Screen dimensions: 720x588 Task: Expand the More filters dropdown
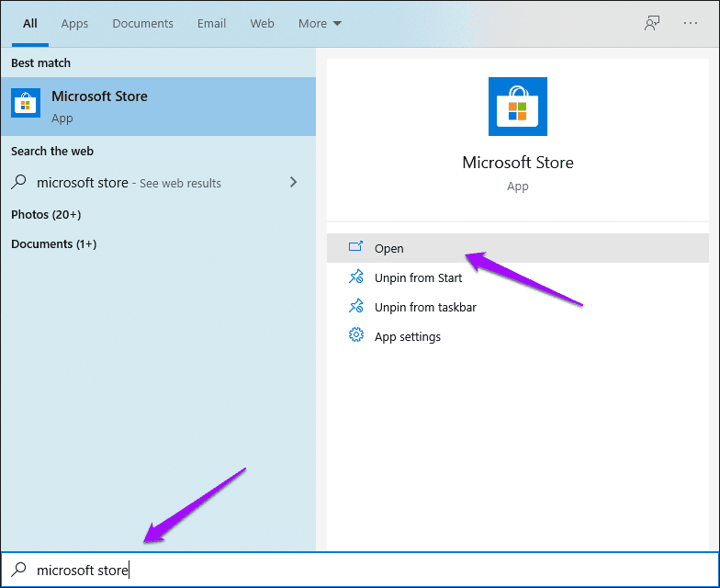[x=320, y=24]
